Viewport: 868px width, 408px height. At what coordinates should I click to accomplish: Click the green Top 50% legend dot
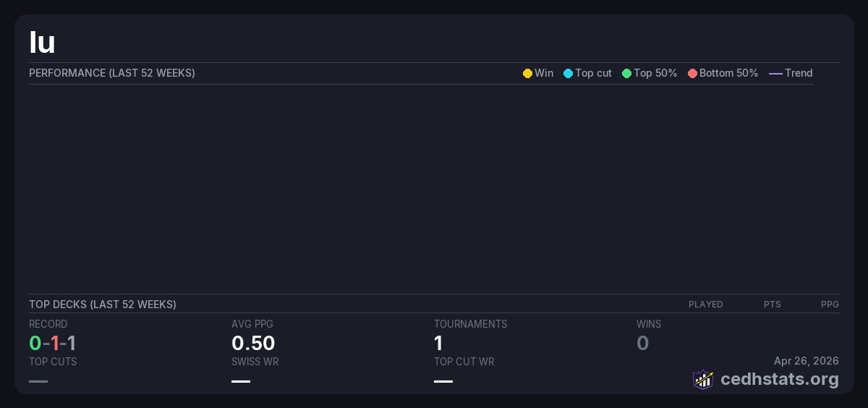tap(626, 73)
